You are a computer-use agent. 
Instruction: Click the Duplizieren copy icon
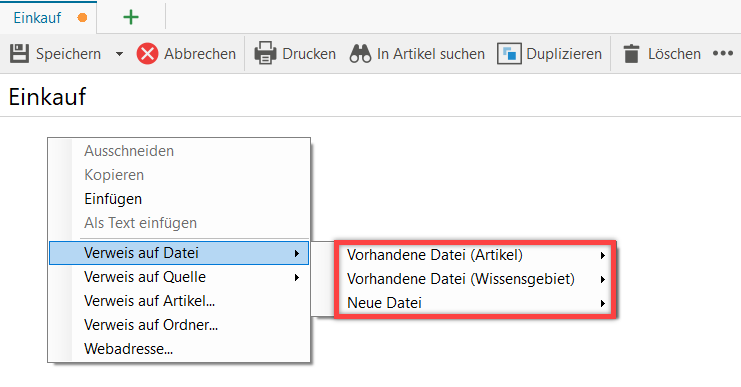509,53
